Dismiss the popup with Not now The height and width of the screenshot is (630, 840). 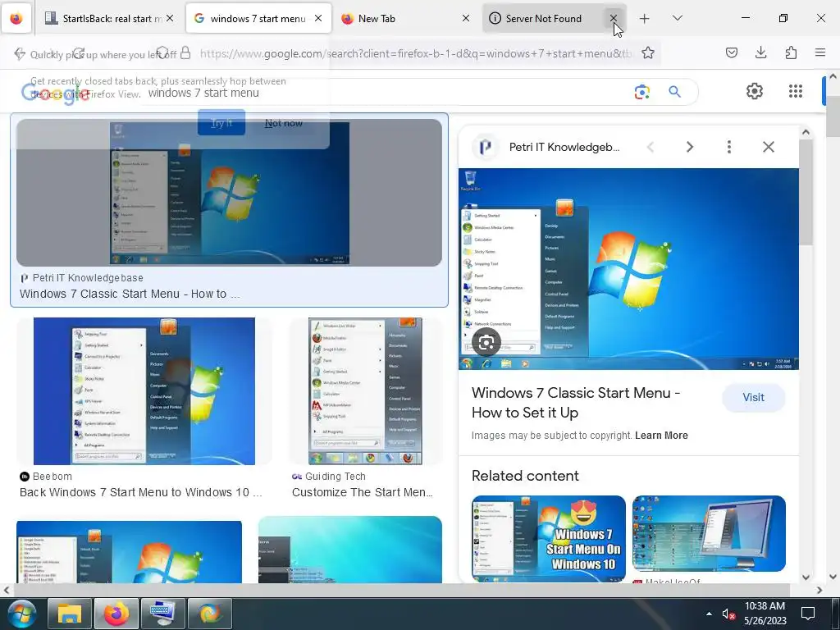(x=283, y=123)
